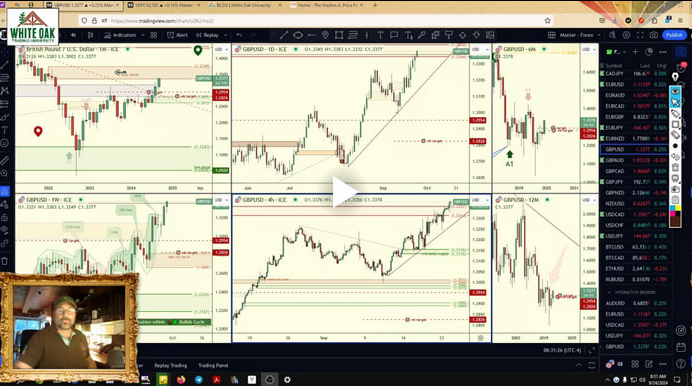Open the layout grid setup icon
The image size is (692, 386).
(x=551, y=35)
